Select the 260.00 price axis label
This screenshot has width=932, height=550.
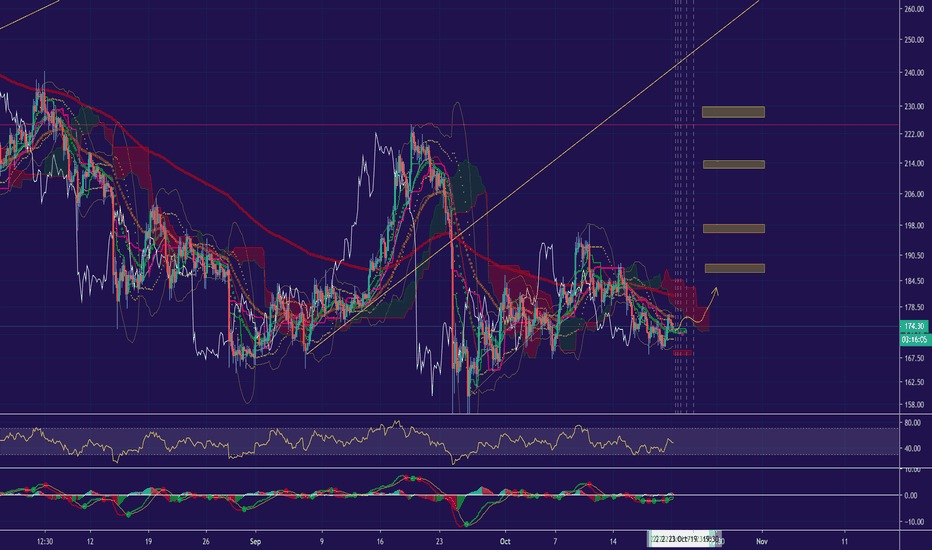point(914,9)
